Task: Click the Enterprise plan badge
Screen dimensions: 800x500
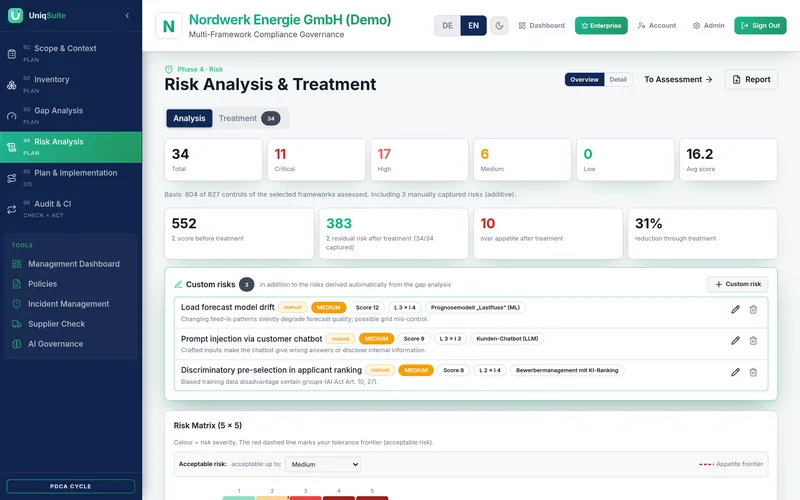Action: point(601,26)
